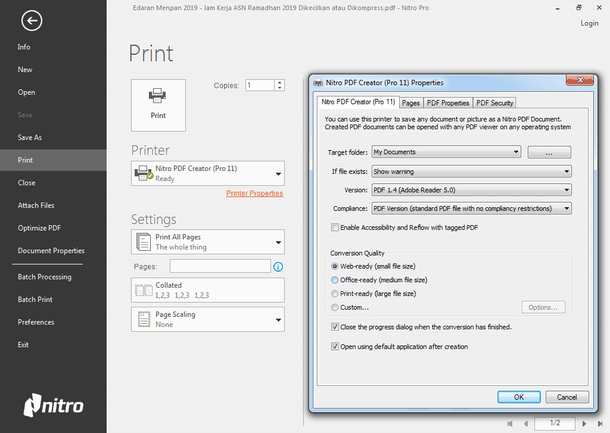This screenshot has width=610, height=433.
Task: Click the Page Scaling icon
Action: (144, 319)
